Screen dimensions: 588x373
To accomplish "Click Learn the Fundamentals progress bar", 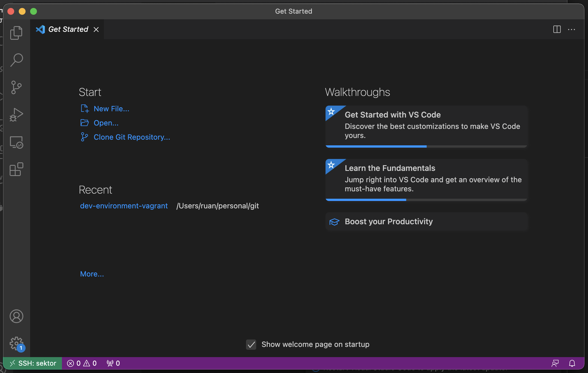I will coord(426,200).
